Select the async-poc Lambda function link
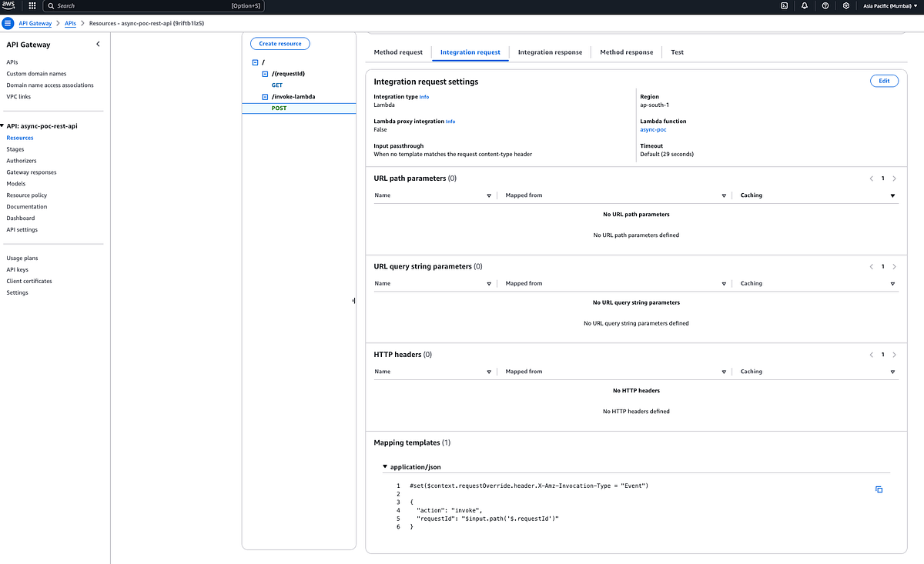The width and height of the screenshot is (924, 564). pyautogui.click(x=653, y=129)
